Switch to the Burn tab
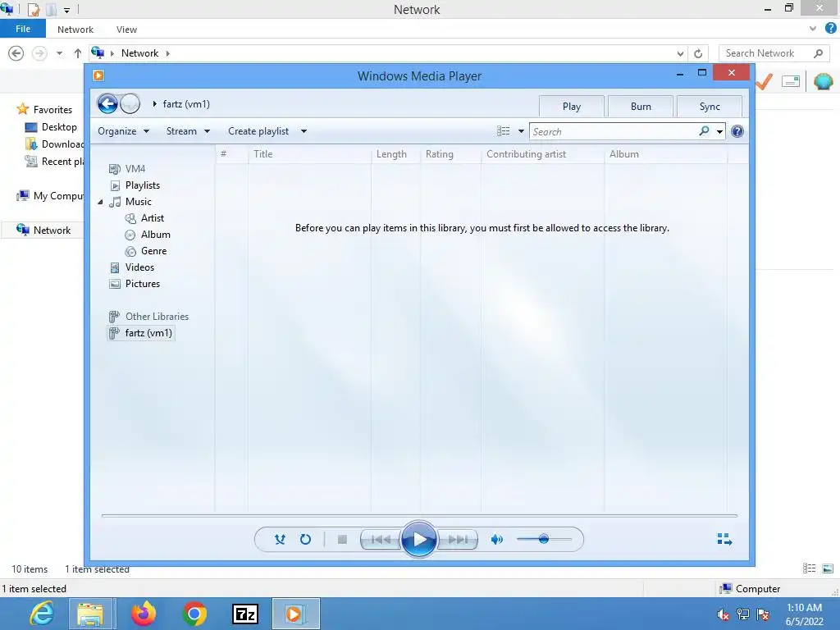Screen dimensions: 840x630 coord(641,107)
